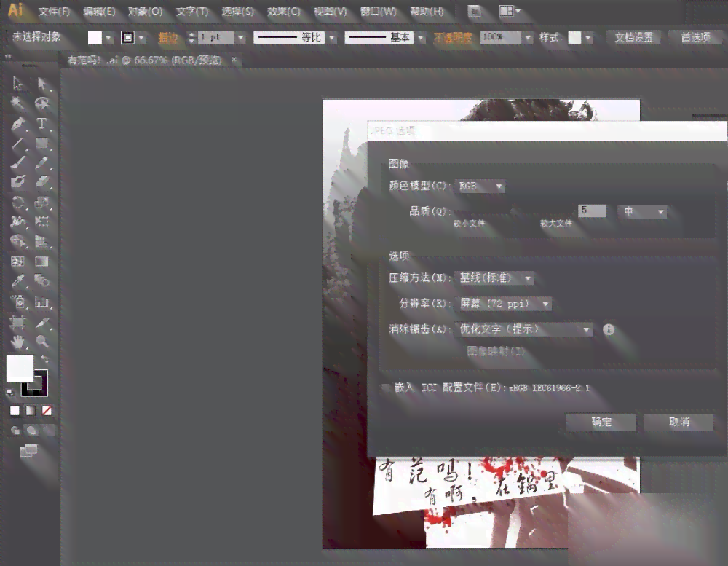
Task: Select the Zoom tool
Action: tap(41, 342)
